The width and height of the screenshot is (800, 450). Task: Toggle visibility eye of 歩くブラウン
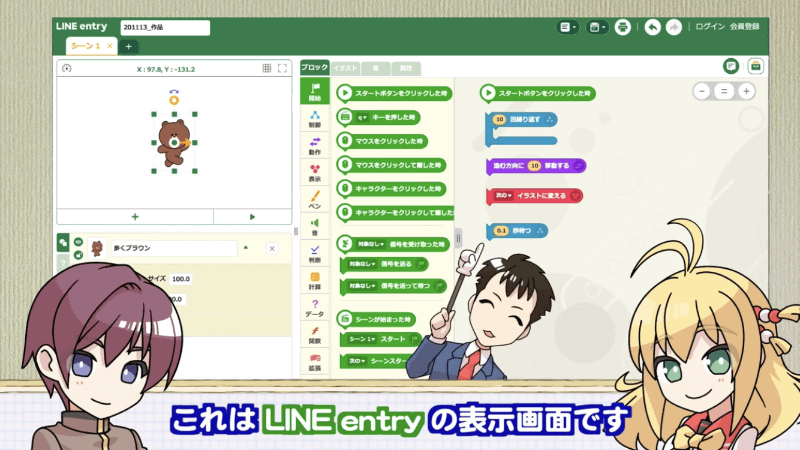(78, 242)
